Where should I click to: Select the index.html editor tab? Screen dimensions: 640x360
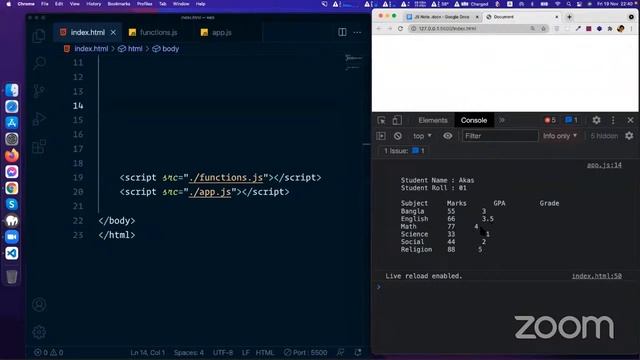87,32
